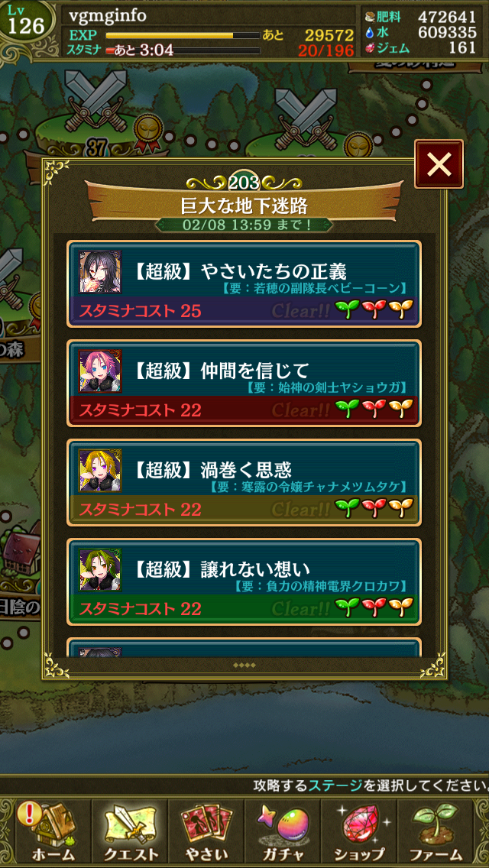The image size is (489, 868).
Task: Click the blonde character portrait thumbnail
Action: click(100, 471)
